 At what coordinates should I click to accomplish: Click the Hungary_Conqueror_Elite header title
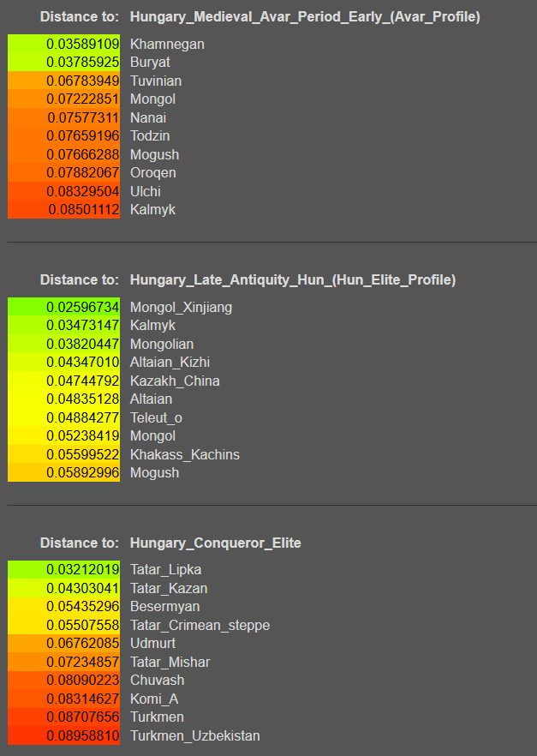tap(215, 543)
